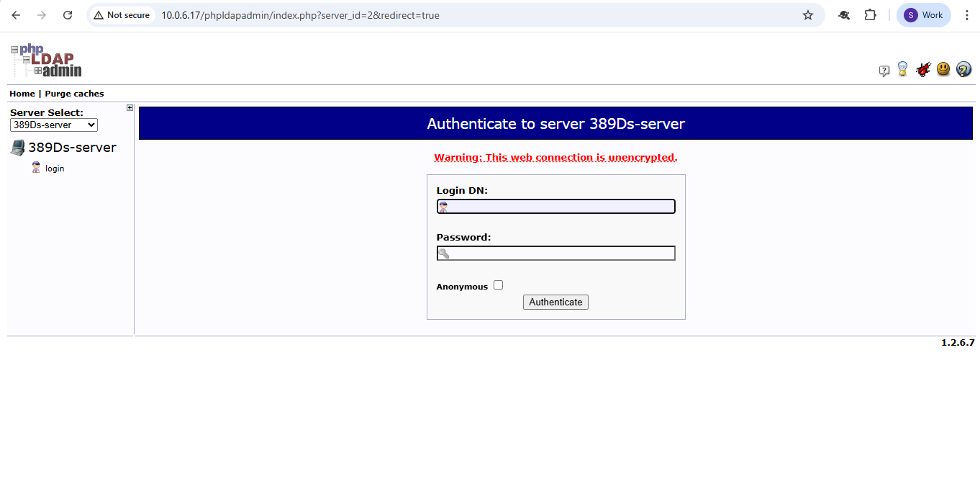Open the help question mark icon
980x484 pixels.
(964, 70)
